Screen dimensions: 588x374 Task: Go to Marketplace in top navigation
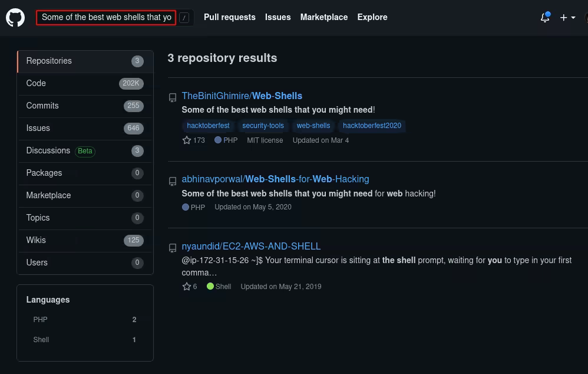pos(323,17)
